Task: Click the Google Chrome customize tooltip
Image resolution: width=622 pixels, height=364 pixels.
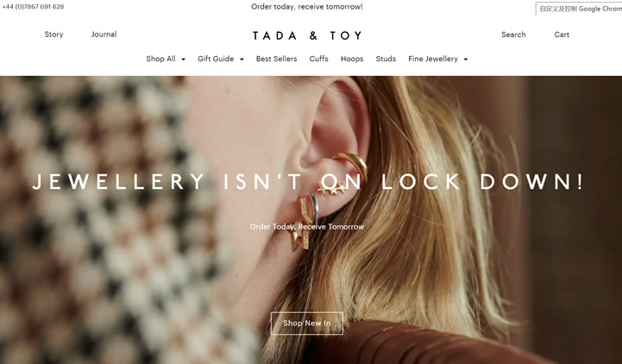Action: [x=579, y=9]
